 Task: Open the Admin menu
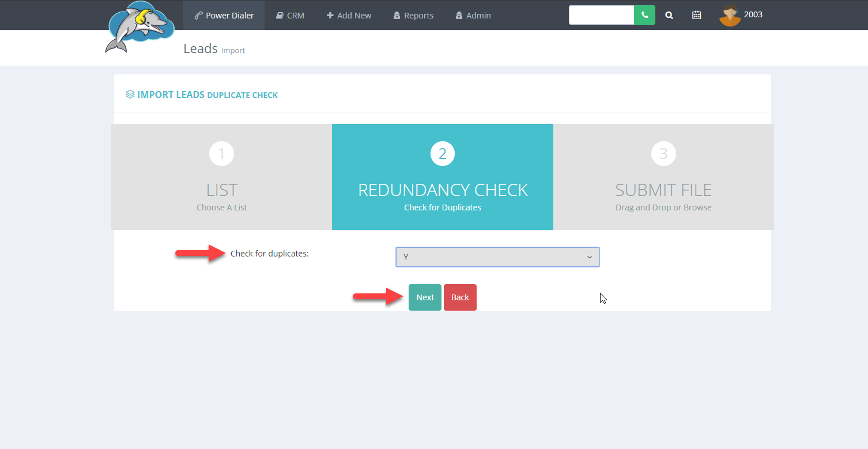coord(473,15)
